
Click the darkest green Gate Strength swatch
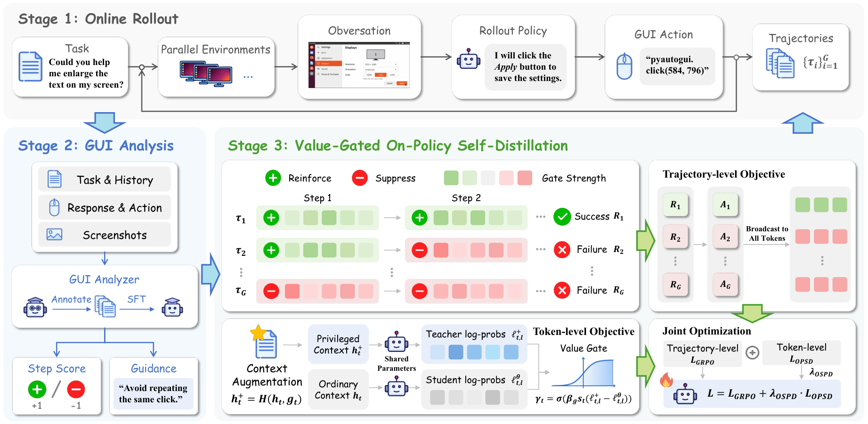coord(451,178)
